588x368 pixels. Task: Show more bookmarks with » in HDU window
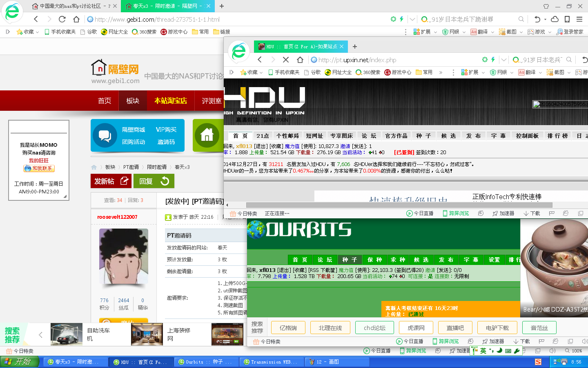(441, 72)
